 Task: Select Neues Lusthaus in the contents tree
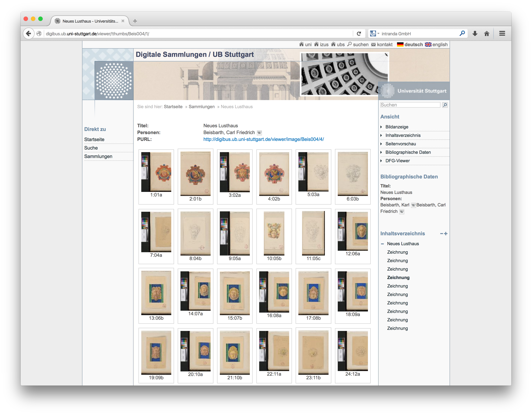pyautogui.click(x=403, y=244)
